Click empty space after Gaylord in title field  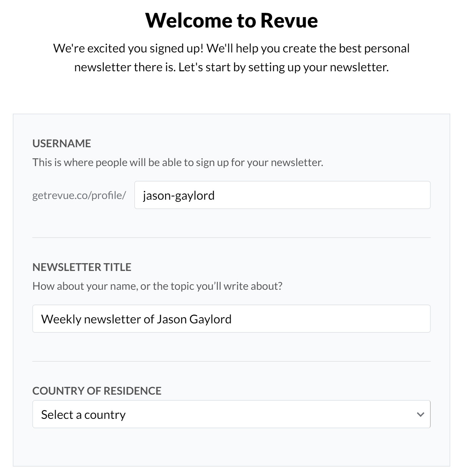tap(330, 319)
